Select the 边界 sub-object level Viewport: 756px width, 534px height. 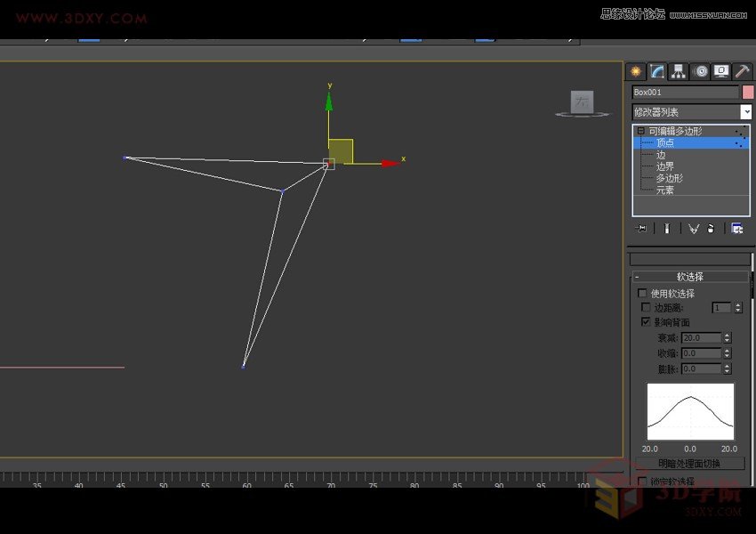[x=665, y=166]
